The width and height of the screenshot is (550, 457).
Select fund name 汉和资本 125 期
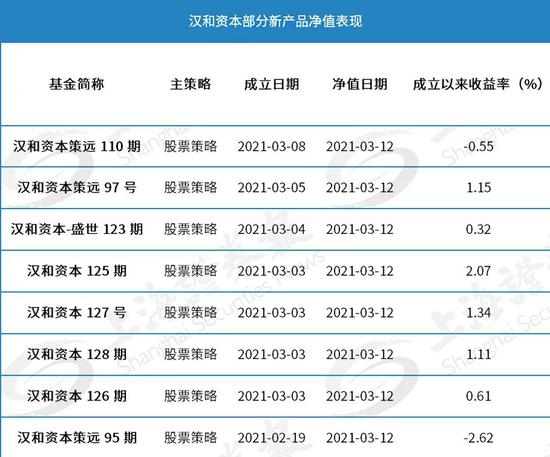tap(77, 271)
